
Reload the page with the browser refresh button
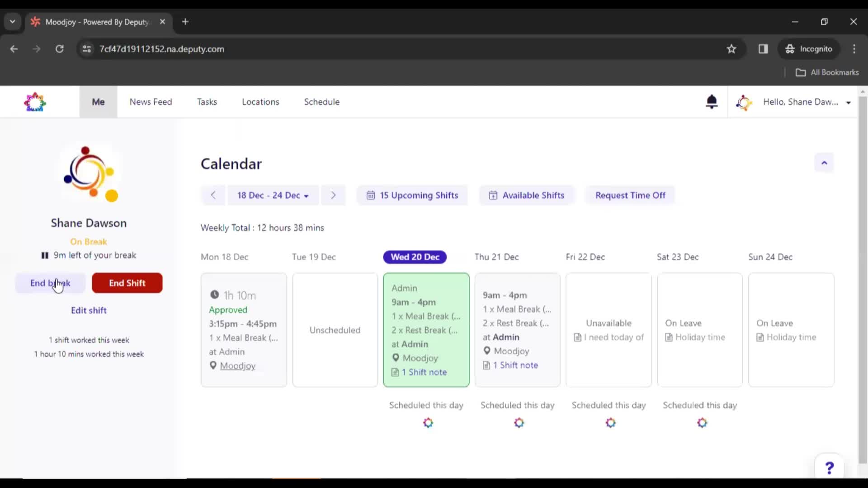pos(59,49)
